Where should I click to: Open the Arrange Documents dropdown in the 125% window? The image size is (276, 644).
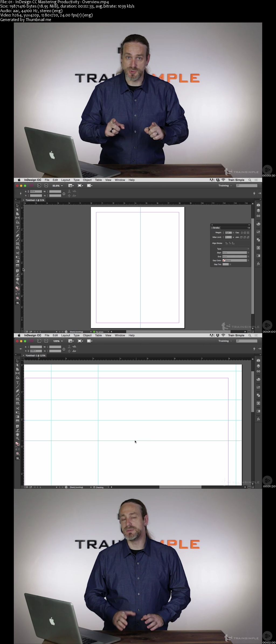pyautogui.click(x=90, y=341)
